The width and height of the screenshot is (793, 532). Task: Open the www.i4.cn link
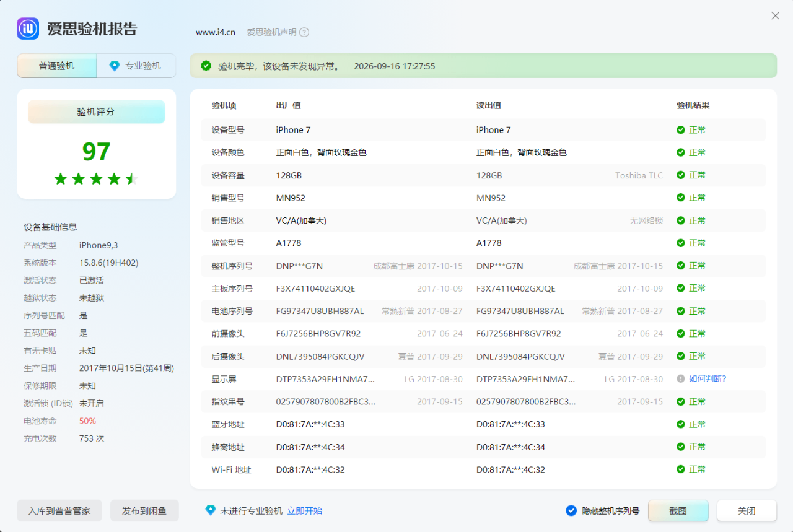coord(216,32)
